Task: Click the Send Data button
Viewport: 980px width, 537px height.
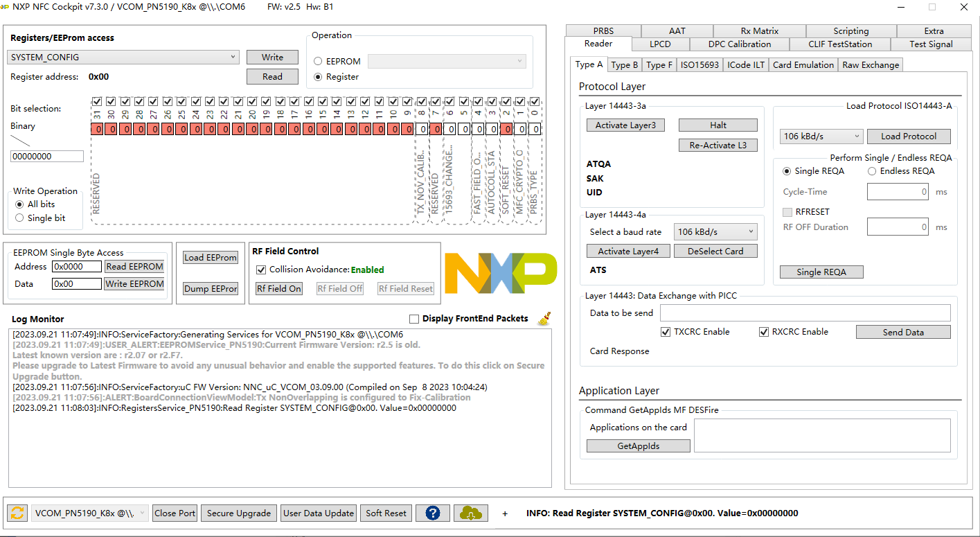Action: coord(903,332)
